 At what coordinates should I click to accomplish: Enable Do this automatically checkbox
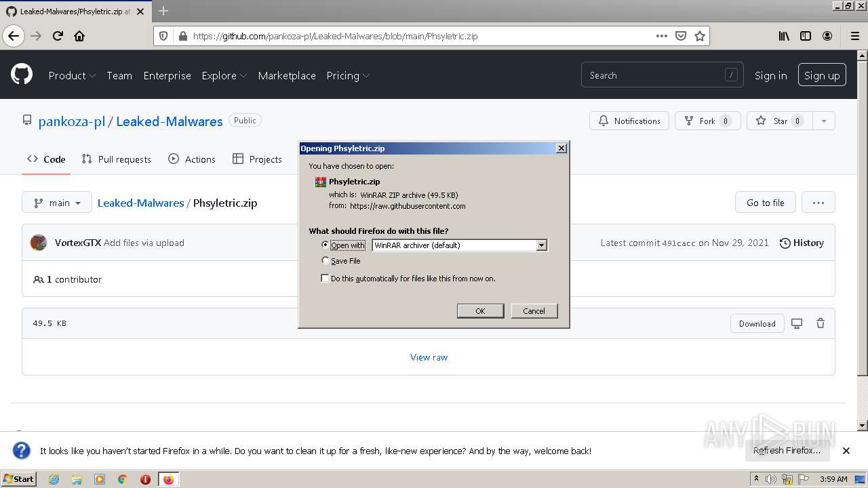pyautogui.click(x=325, y=279)
